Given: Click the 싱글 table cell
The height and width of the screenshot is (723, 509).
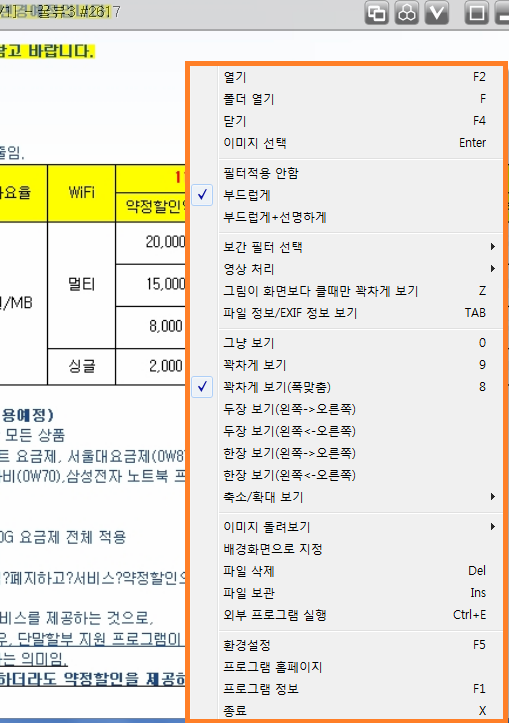Looking at the screenshot, I should coord(82,367).
